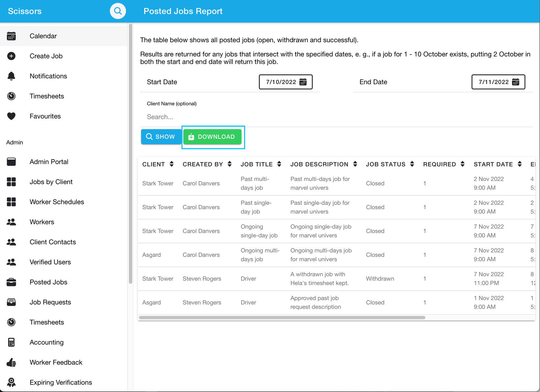This screenshot has height=392, width=540.
Task: Open the Calendar menu item
Action: (x=64, y=36)
